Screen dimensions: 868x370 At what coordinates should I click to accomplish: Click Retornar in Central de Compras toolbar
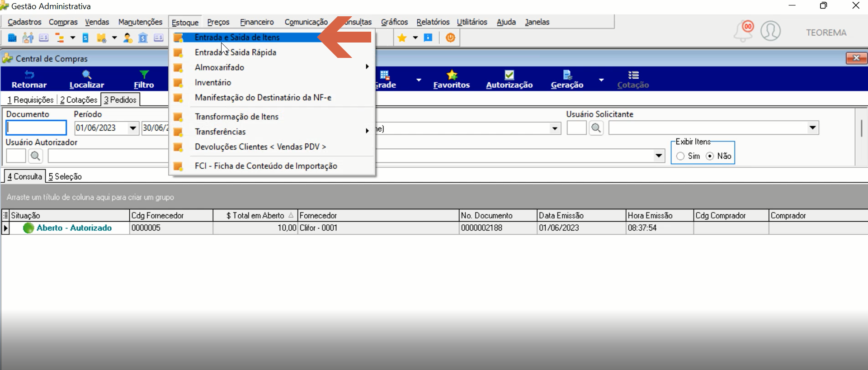tap(29, 80)
